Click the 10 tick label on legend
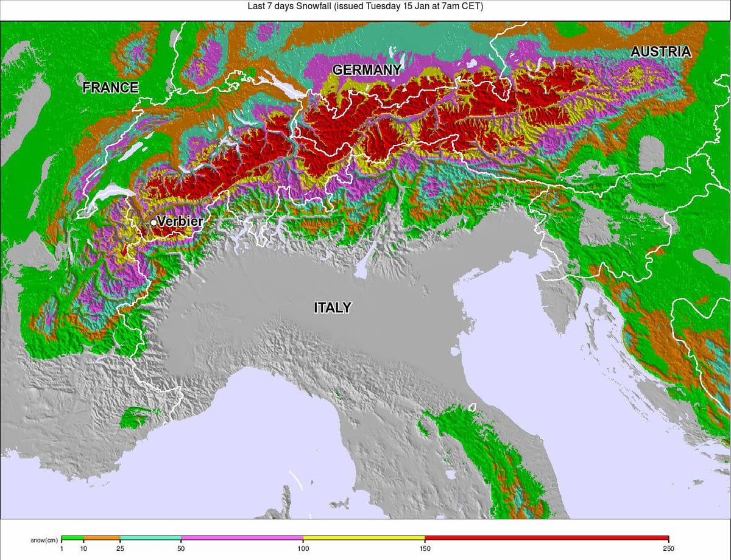 (x=83, y=549)
